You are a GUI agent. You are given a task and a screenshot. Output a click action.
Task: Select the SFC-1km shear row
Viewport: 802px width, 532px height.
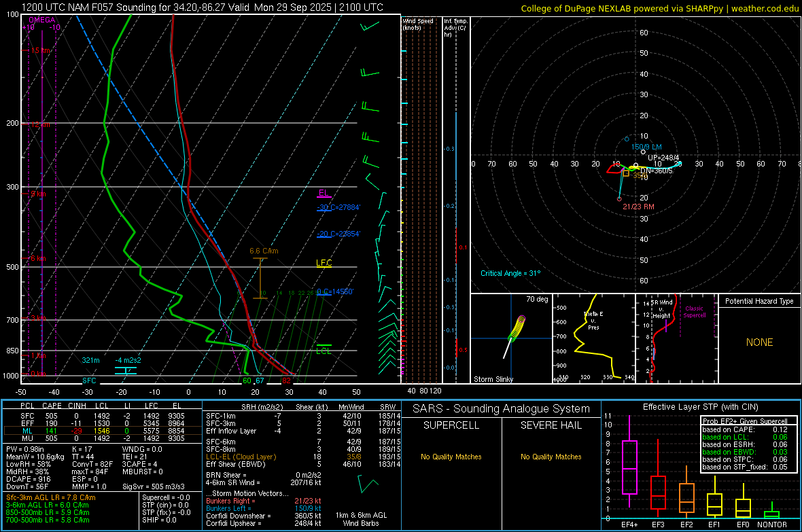tap(303, 416)
